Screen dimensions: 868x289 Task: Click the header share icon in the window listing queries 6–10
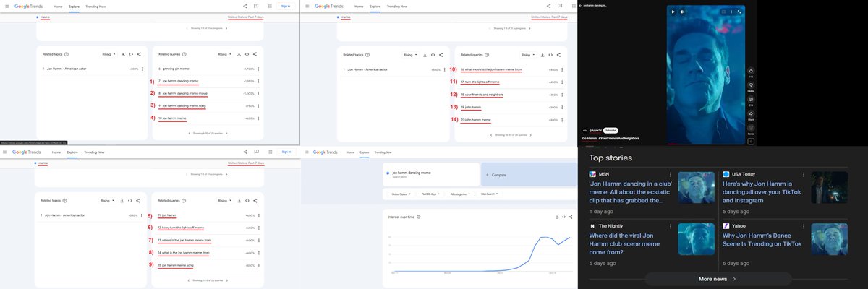click(245, 6)
